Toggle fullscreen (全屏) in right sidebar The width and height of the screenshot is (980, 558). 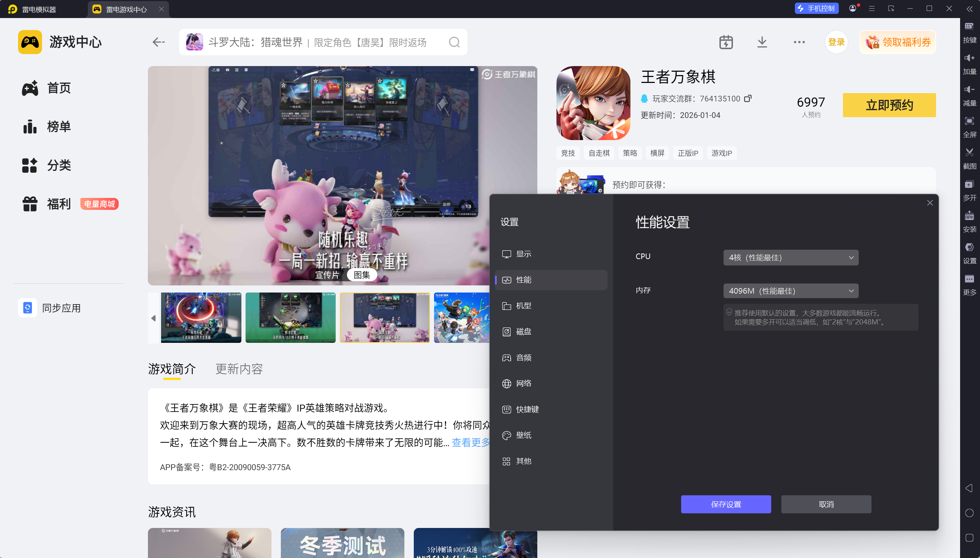click(x=969, y=121)
